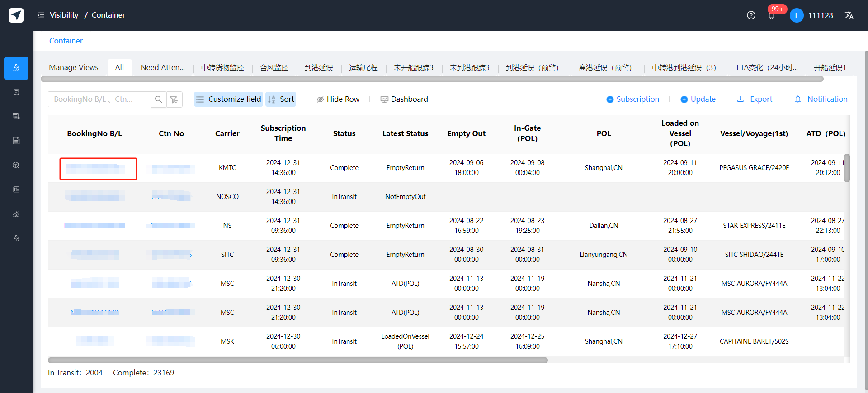
Task: Open the Customize field button
Action: [229, 99]
